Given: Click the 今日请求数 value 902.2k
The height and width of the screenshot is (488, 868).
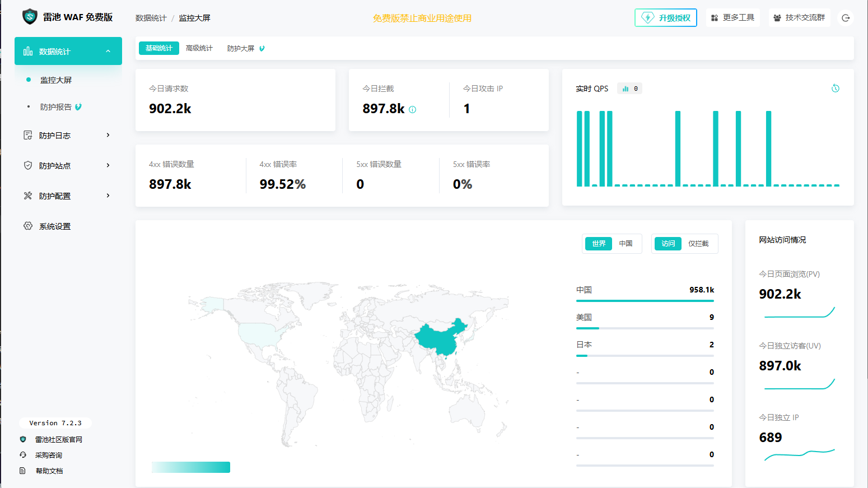Looking at the screenshot, I should click(170, 109).
